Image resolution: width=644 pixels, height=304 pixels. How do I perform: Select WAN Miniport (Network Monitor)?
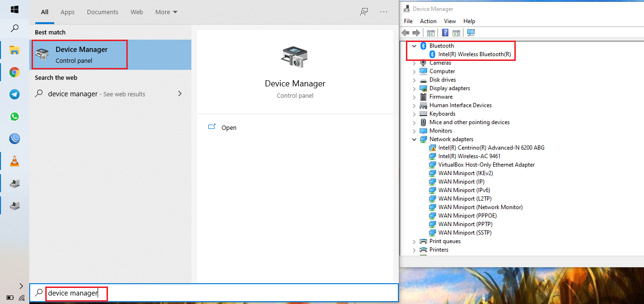[480, 207]
